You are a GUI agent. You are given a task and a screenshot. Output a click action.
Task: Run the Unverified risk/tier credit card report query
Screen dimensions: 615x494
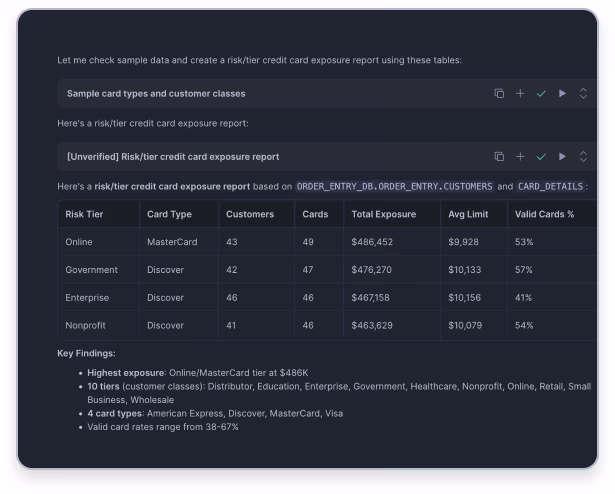pos(562,157)
